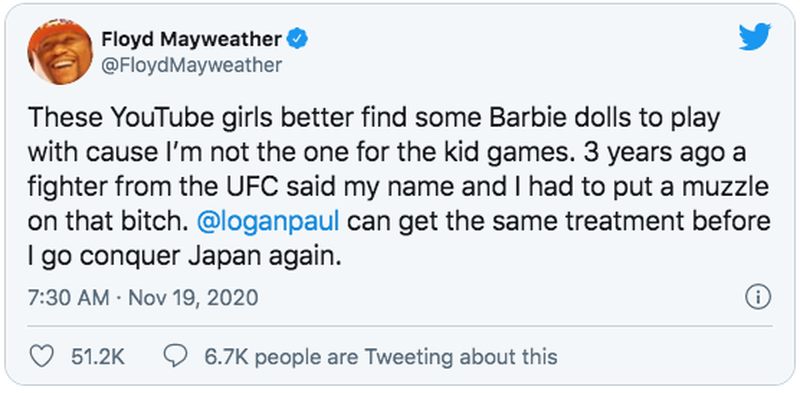Click the words "Barbie dolls" in the tweet
The width and height of the screenshot is (800, 393).
544,119
